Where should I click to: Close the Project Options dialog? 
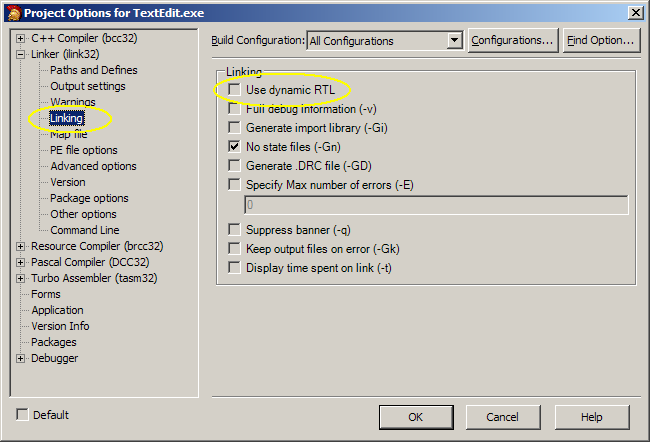(635, 11)
